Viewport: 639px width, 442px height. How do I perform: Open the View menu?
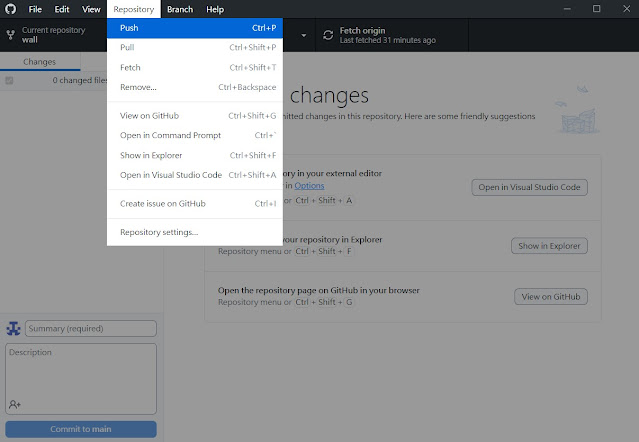[x=91, y=9]
